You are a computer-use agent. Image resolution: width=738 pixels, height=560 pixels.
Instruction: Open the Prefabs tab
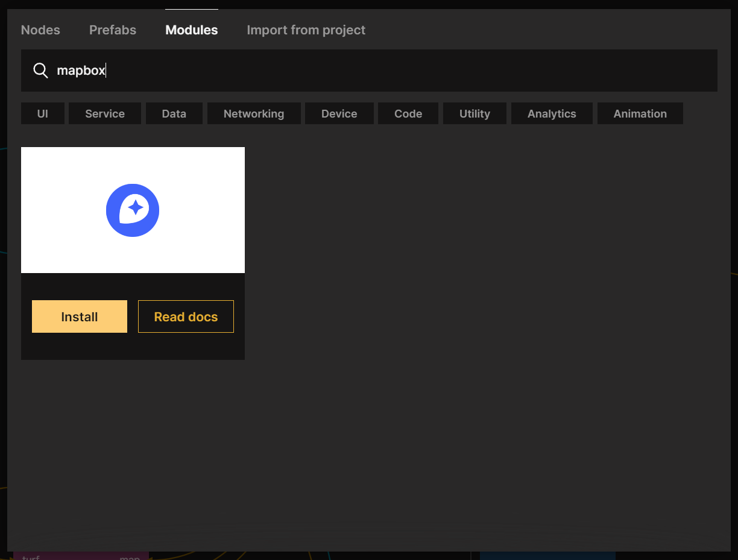pos(113,30)
